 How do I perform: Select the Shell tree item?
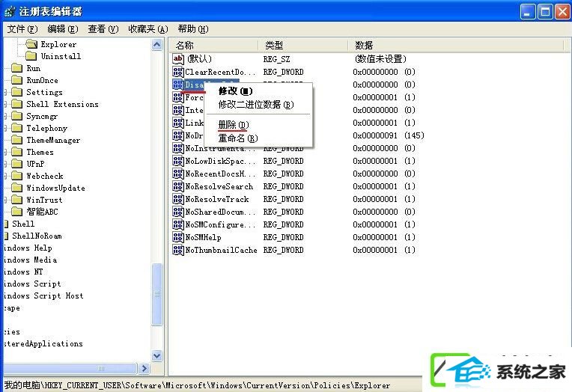coord(23,224)
